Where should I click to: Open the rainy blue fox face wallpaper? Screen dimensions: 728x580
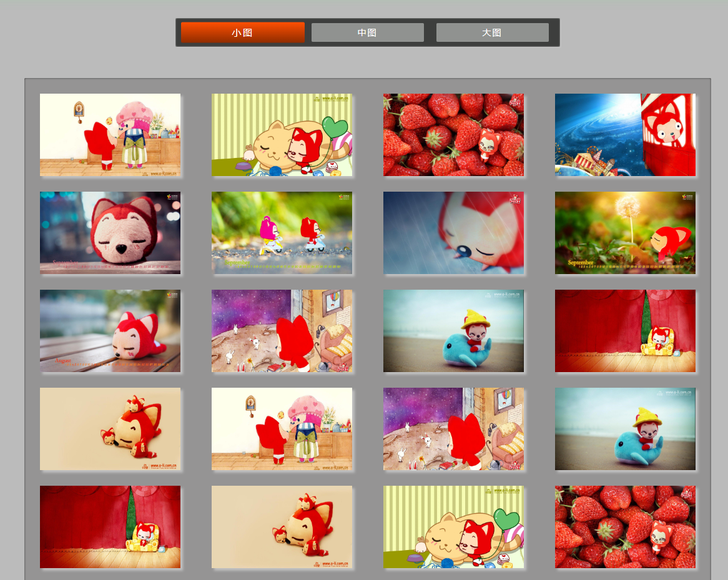pyautogui.click(x=454, y=233)
